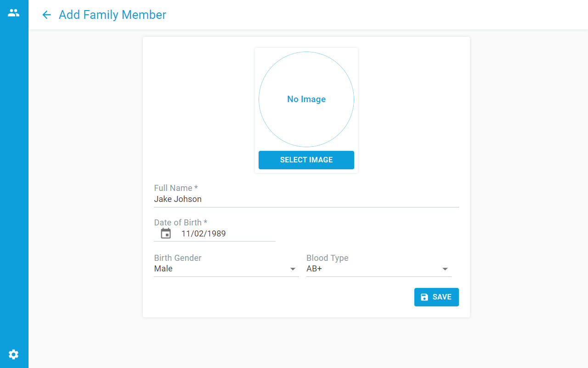Focus the Date of Birth text field
588x368 pixels.
(228, 234)
